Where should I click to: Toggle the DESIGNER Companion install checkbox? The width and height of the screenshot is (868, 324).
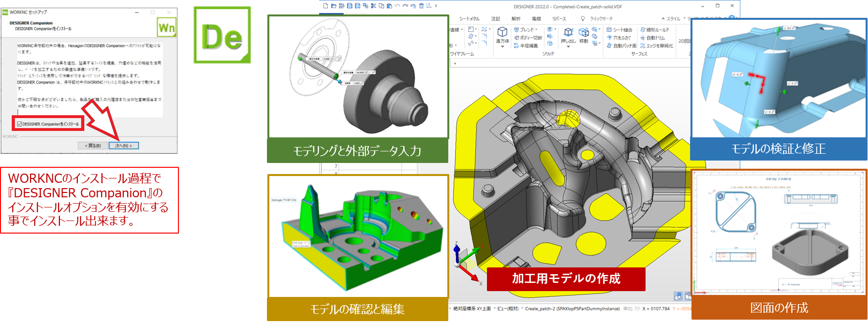(x=19, y=124)
